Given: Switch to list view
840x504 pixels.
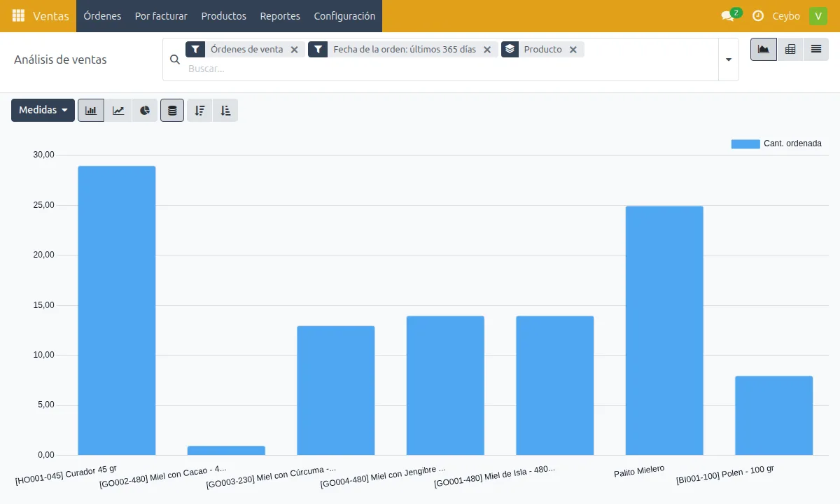Looking at the screenshot, I should click(816, 49).
